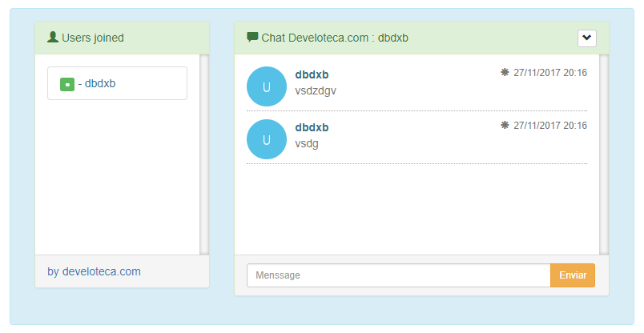
Task: Click the avatar of the vsdzdgv message
Action: click(x=267, y=86)
